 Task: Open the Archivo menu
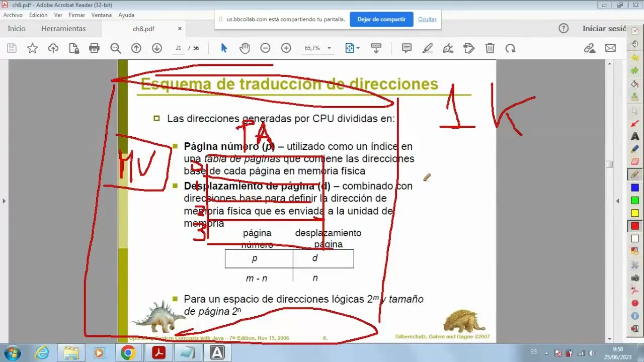(x=13, y=15)
